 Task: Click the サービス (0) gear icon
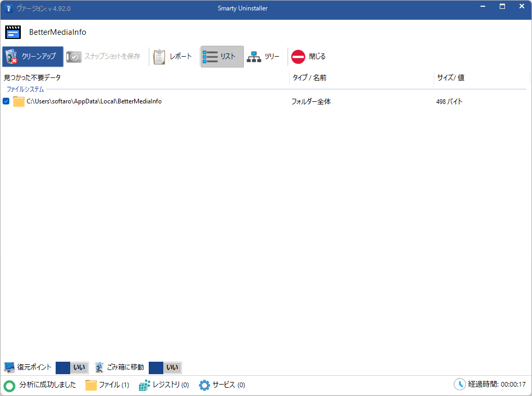pos(204,385)
